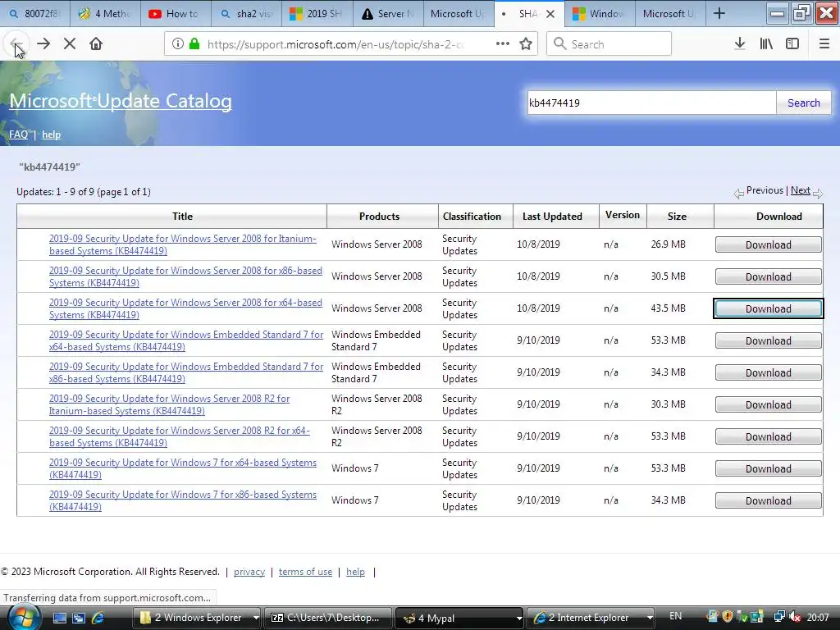840x630 pixels.
Task: Click the network tray icon
Action: (x=780, y=617)
